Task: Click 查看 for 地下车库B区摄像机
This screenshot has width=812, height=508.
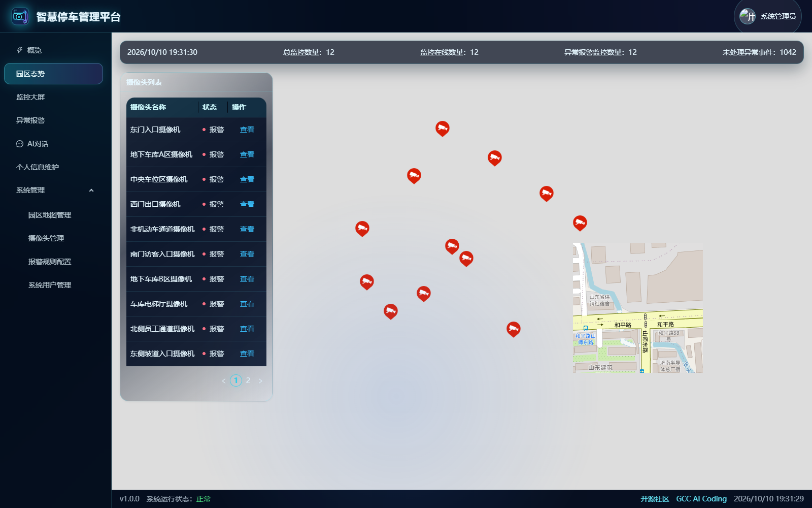Action: pyautogui.click(x=247, y=279)
